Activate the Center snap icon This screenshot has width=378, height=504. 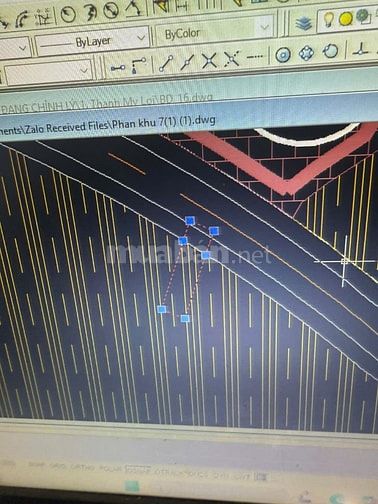coord(283,55)
